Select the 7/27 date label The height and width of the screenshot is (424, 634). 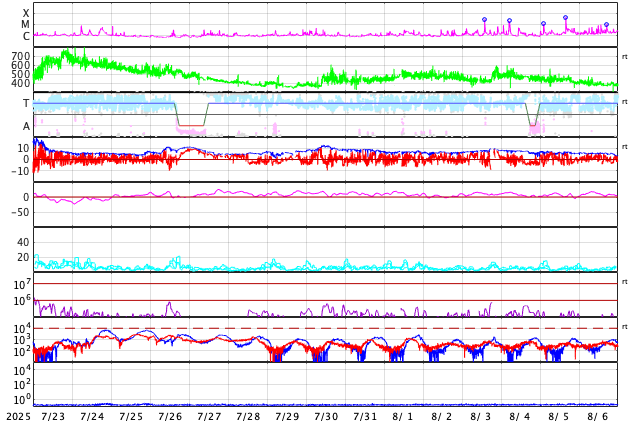(209, 417)
